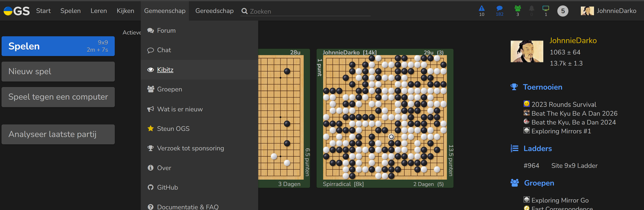Click Speel tegen een computer button
This screenshot has height=210, width=644.
coord(58,97)
